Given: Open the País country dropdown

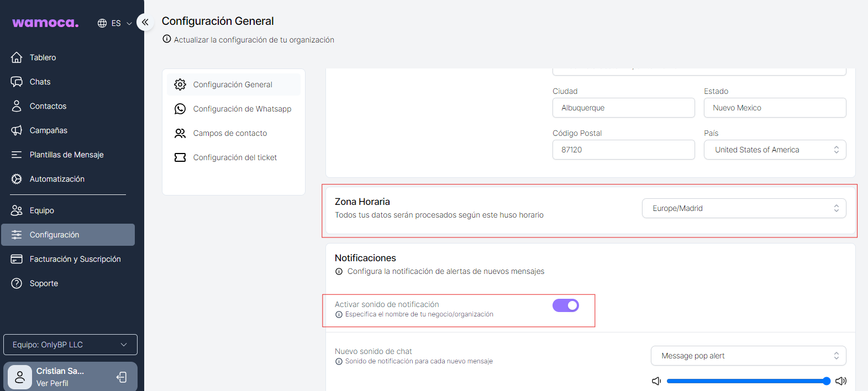Looking at the screenshot, I should 775,150.
